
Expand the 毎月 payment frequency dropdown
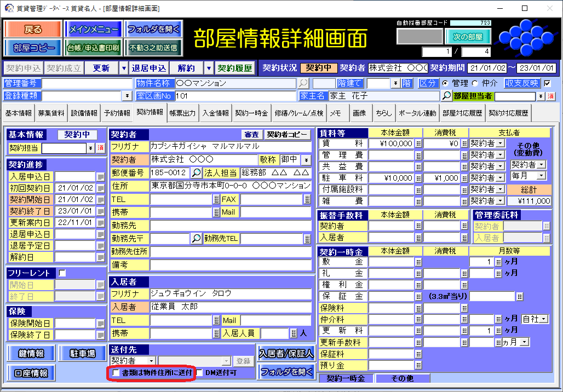[542, 176]
